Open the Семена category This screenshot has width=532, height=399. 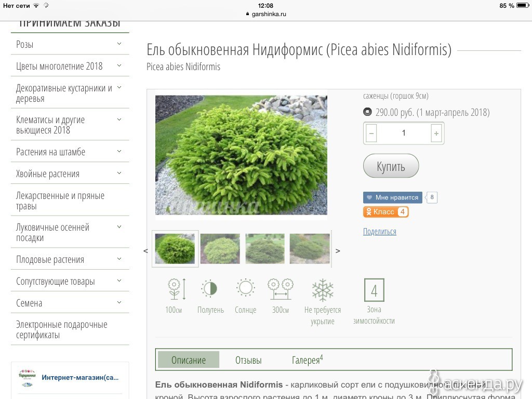pyautogui.click(x=29, y=303)
